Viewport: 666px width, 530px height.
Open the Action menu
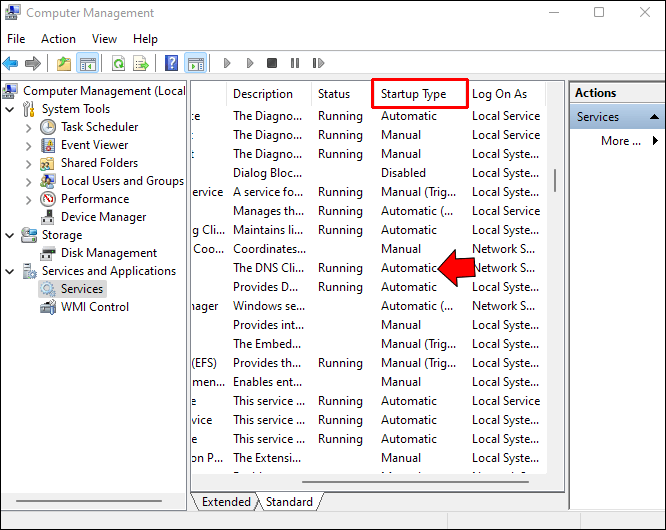[58, 39]
